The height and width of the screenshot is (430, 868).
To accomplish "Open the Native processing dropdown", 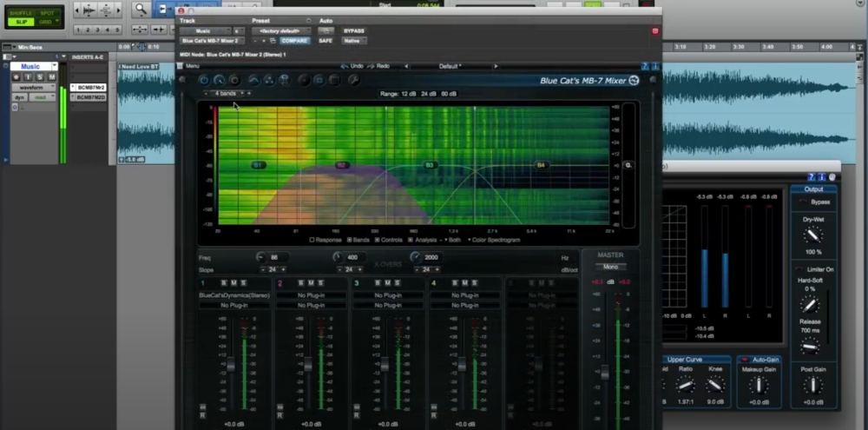I will click(x=354, y=41).
